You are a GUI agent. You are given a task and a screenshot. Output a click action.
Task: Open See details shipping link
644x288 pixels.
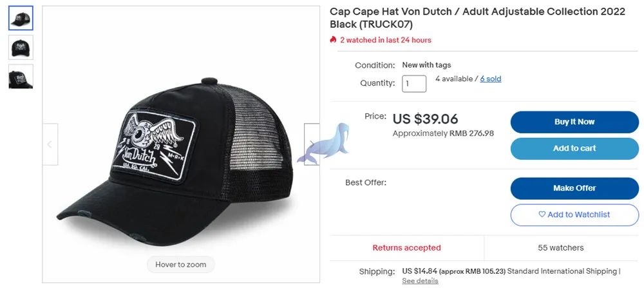420,281
